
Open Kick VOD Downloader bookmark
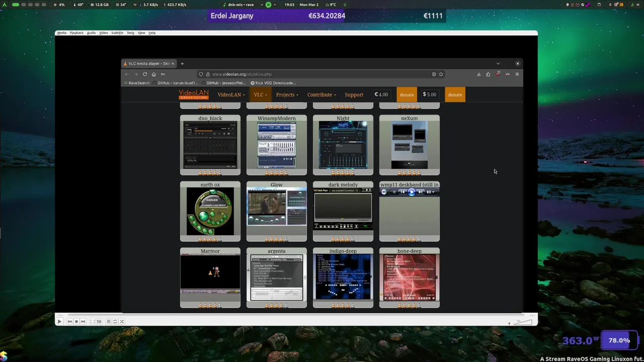[x=273, y=83]
